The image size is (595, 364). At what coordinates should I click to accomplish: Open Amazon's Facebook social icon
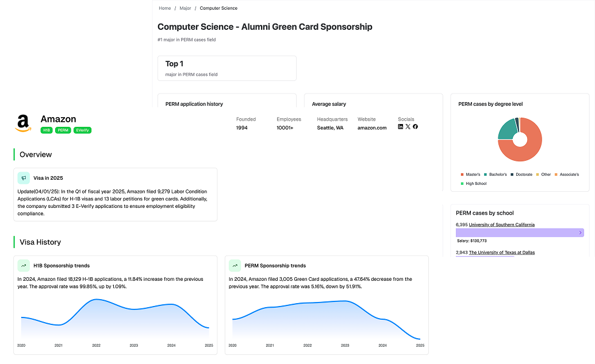coord(415,127)
